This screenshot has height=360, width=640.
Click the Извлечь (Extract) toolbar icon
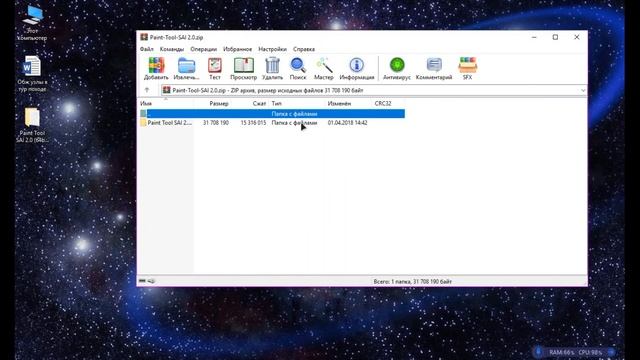186,69
